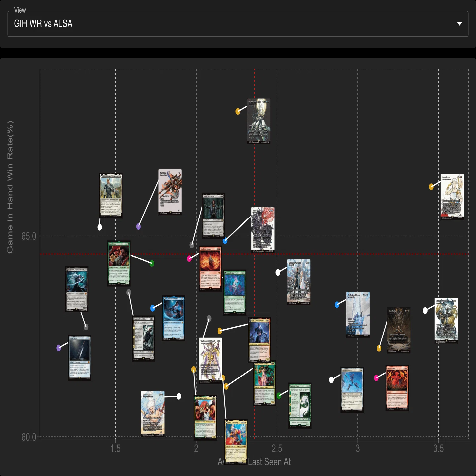476x476 pixels.
Task: Open the Sephiroth, Fabled SOLDIER card
Action: [77, 289]
